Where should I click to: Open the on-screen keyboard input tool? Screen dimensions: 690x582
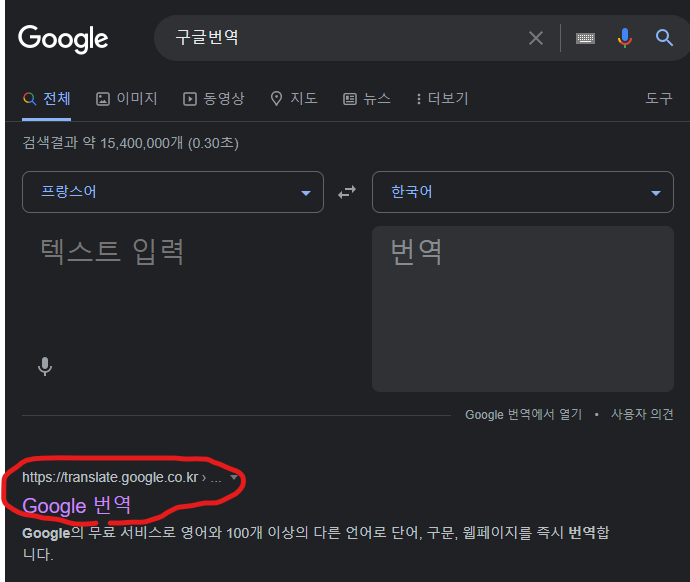click(x=585, y=38)
